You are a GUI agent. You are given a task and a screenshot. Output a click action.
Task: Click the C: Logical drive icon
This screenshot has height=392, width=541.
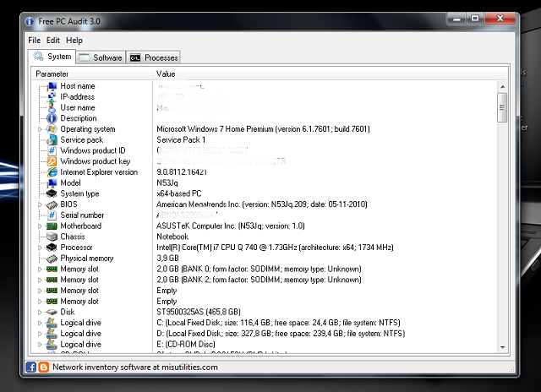pos(52,323)
